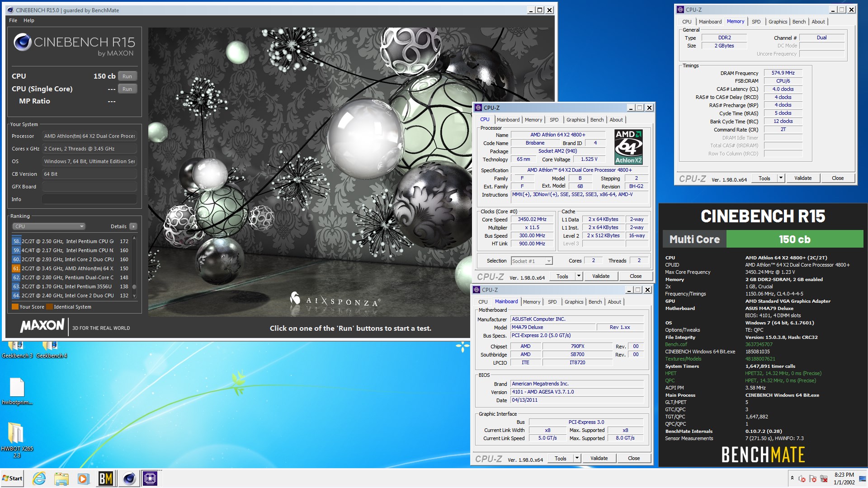
Task: Open Memory tab in CPU window
Action: [x=533, y=120]
